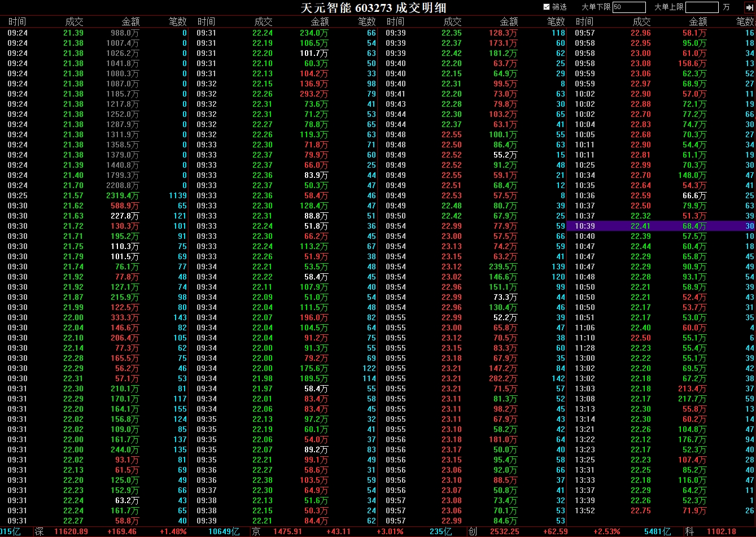Click the 176.7万 amount cell

click(x=692, y=439)
